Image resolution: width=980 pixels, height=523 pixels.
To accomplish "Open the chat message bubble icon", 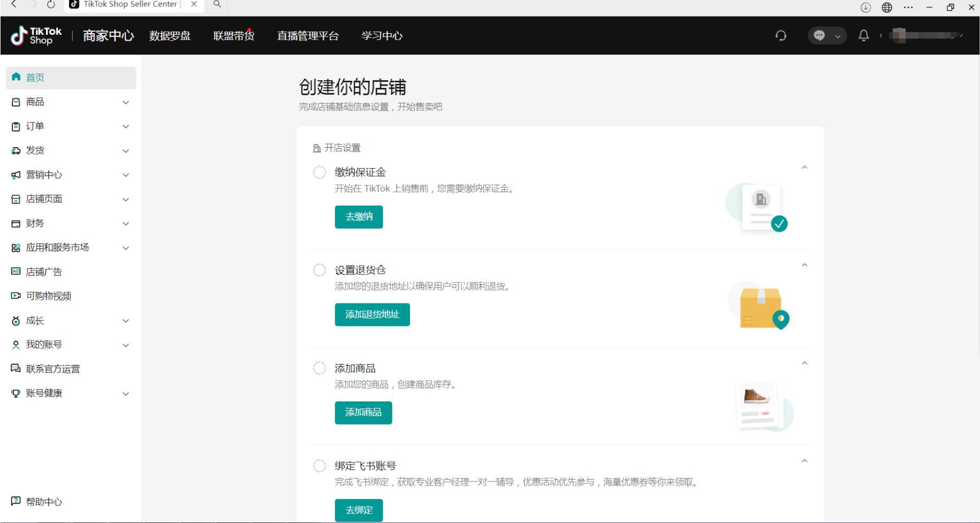I will pos(819,36).
